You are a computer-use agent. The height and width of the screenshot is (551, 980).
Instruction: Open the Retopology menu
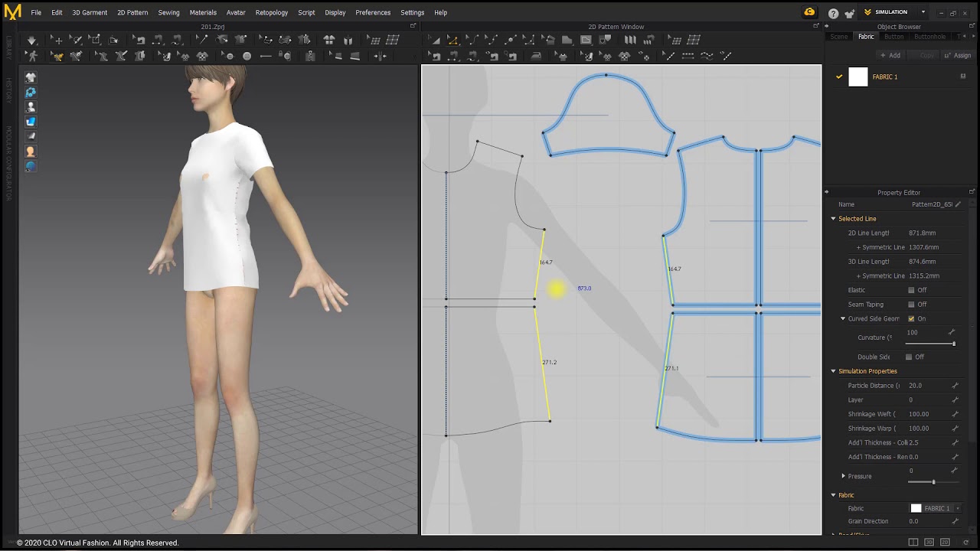click(272, 12)
